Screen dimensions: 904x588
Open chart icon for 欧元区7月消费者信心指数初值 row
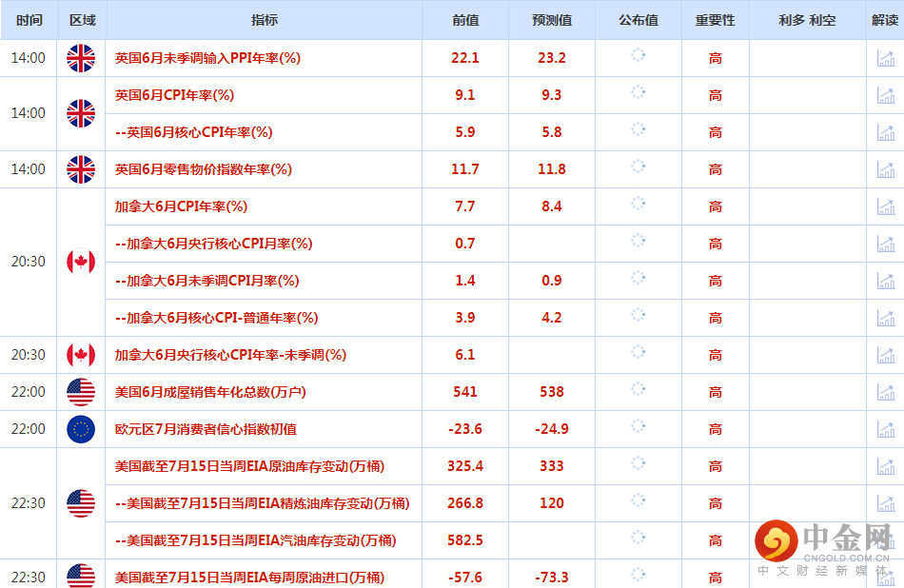point(886,429)
